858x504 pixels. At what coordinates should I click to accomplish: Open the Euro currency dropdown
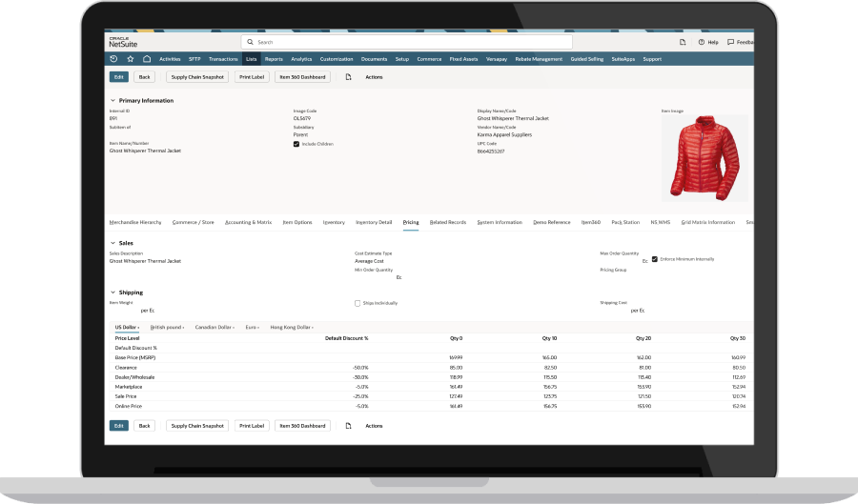point(252,328)
